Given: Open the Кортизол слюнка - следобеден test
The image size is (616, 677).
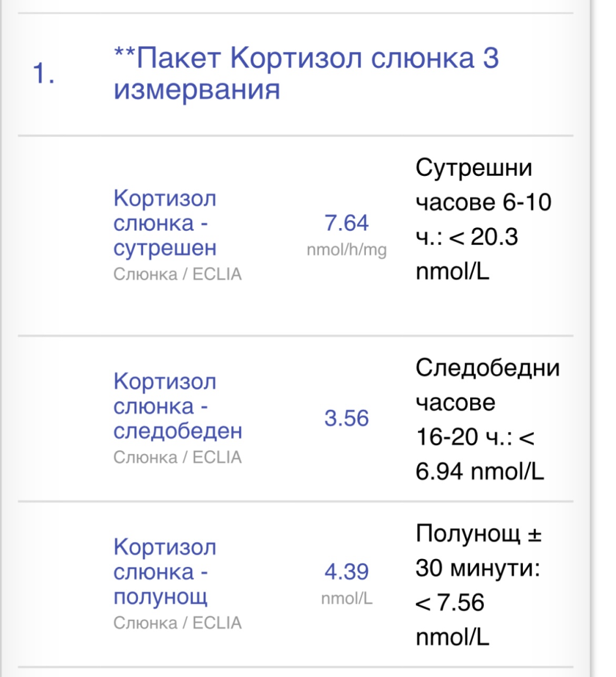Looking at the screenshot, I should [178, 406].
